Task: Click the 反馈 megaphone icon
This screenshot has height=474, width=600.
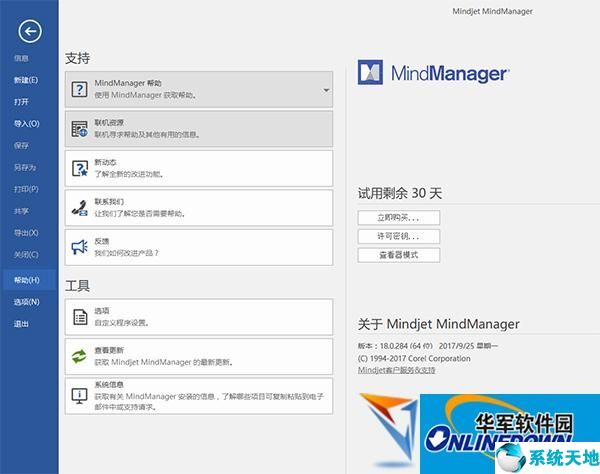Action: (79, 247)
